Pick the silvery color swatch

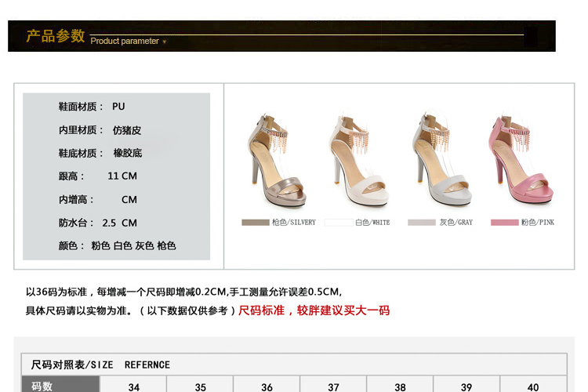point(255,223)
